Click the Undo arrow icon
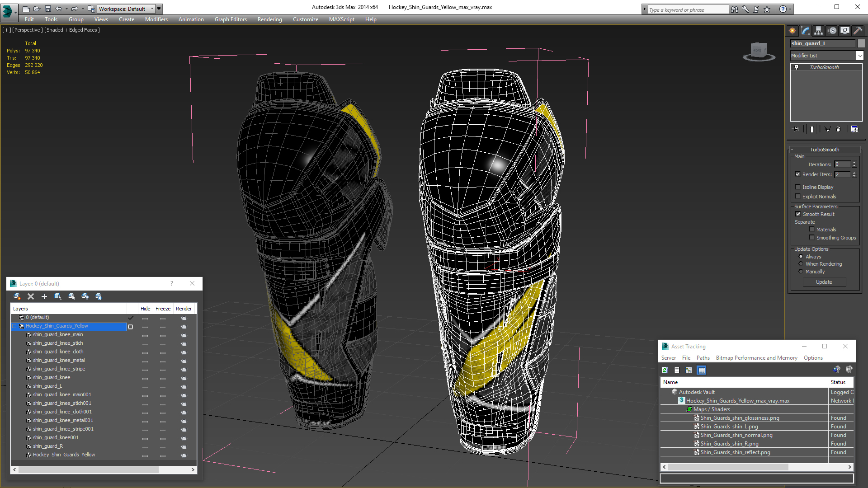 click(58, 9)
